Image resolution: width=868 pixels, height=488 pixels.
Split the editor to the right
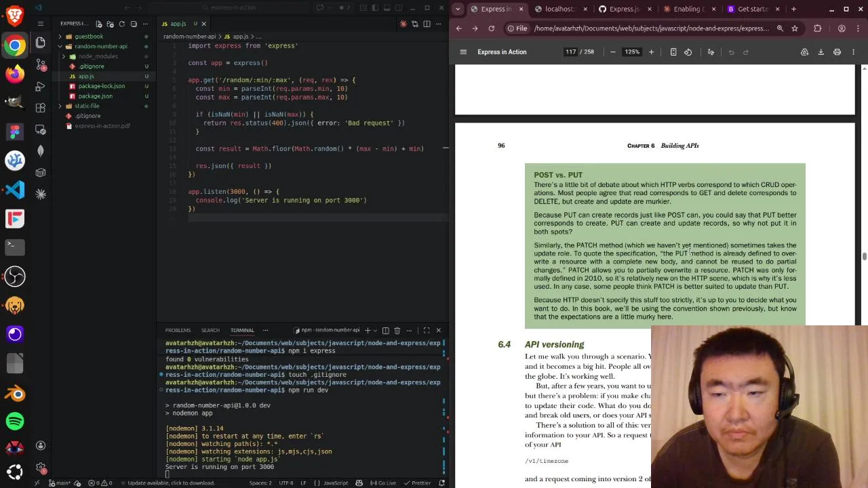click(427, 24)
